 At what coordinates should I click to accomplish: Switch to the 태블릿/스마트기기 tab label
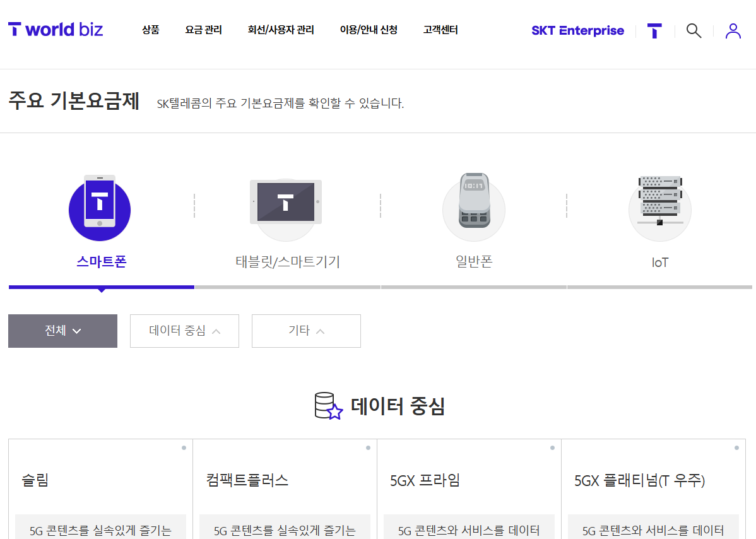(288, 262)
